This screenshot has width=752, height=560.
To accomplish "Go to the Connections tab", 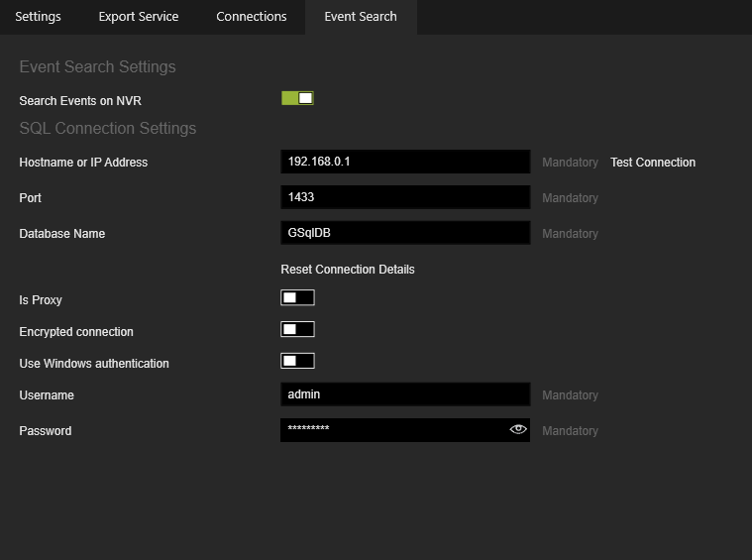I will click(x=252, y=17).
